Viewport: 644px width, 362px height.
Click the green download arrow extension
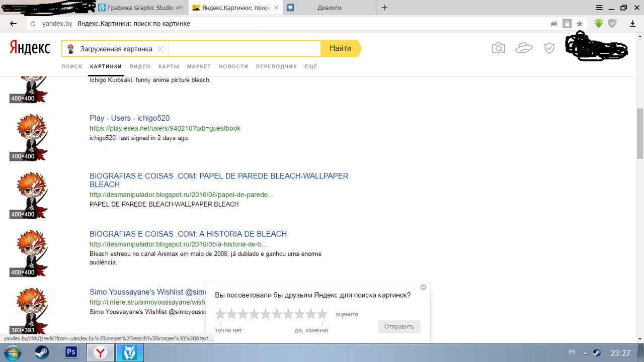599,23
